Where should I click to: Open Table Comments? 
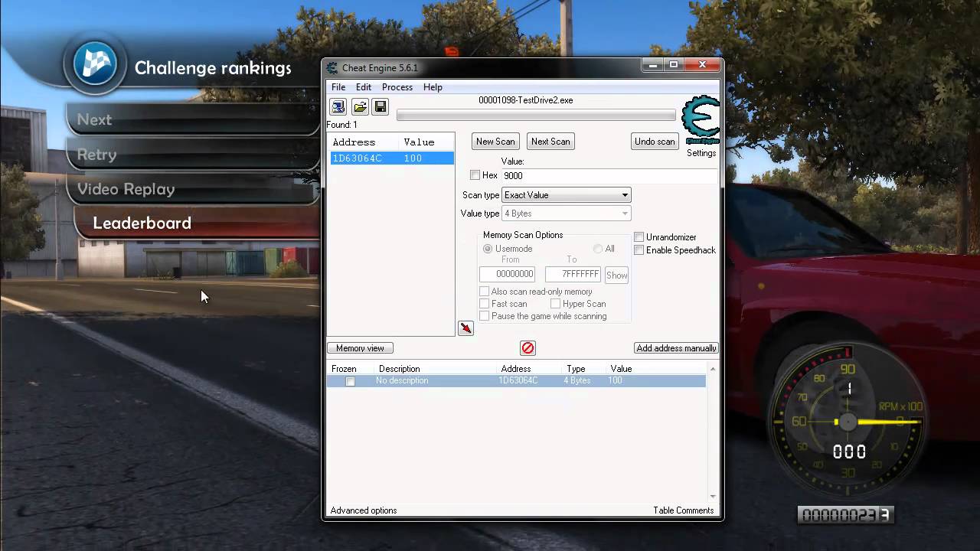point(684,510)
